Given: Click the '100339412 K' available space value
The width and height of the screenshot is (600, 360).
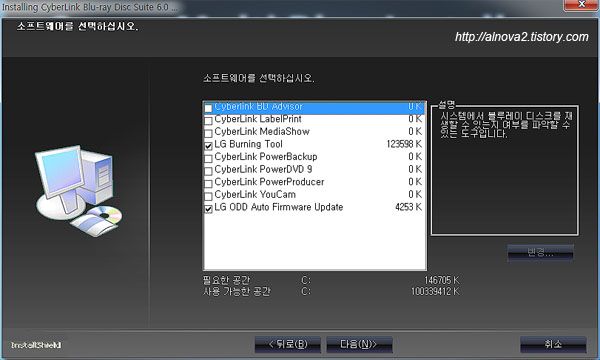Looking at the screenshot, I should 435,292.
